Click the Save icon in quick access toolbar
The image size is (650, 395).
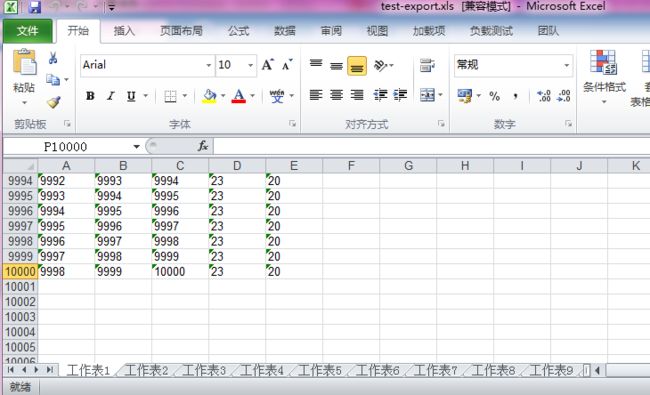tap(34, 7)
